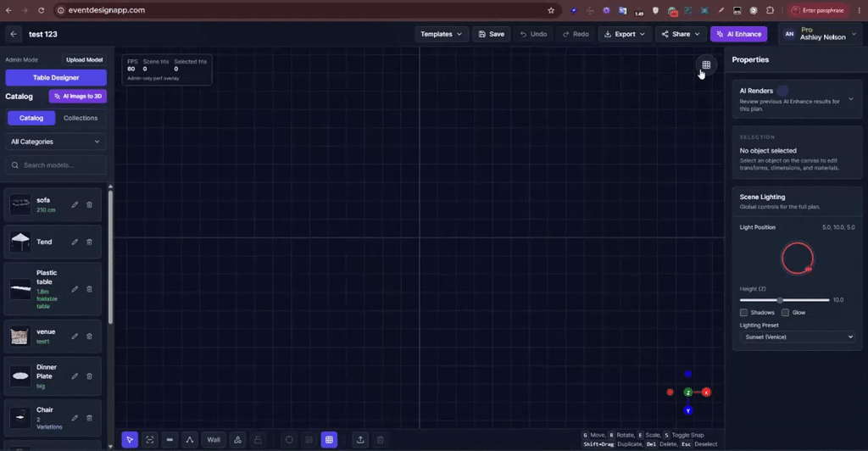Open the browser three-dot menu
Image resolution: width=868 pixels, height=451 pixels.
pyautogui.click(x=860, y=10)
